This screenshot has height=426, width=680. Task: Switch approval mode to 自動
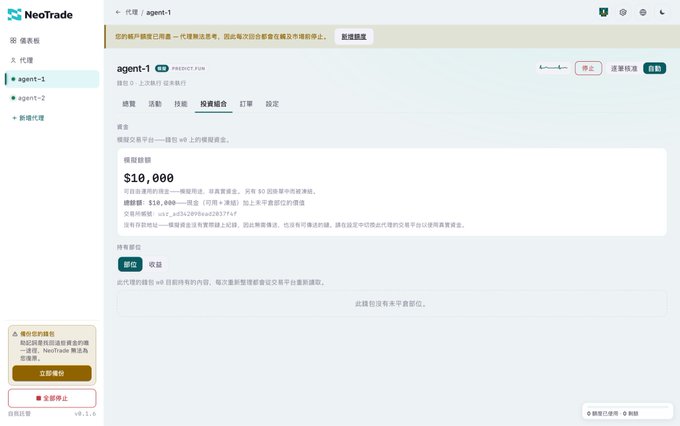[654, 69]
